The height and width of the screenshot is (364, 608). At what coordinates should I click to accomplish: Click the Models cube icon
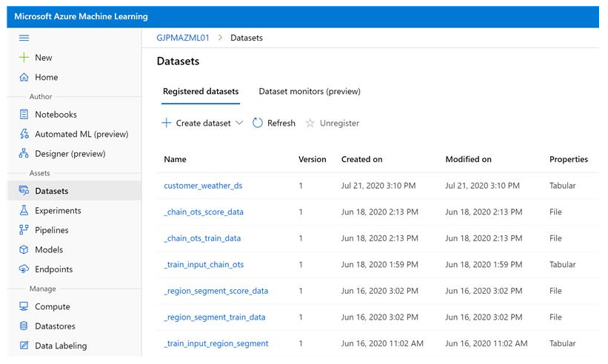point(24,249)
